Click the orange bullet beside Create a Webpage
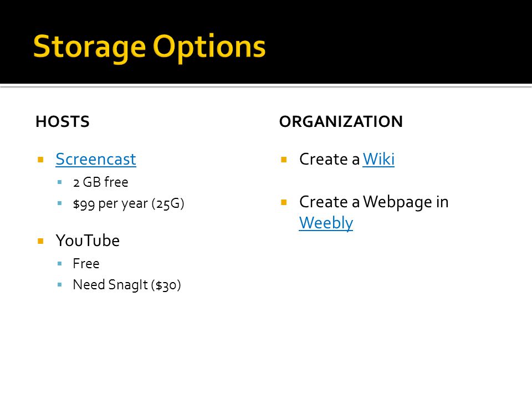The height and width of the screenshot is (399, 532). (284, 203)
